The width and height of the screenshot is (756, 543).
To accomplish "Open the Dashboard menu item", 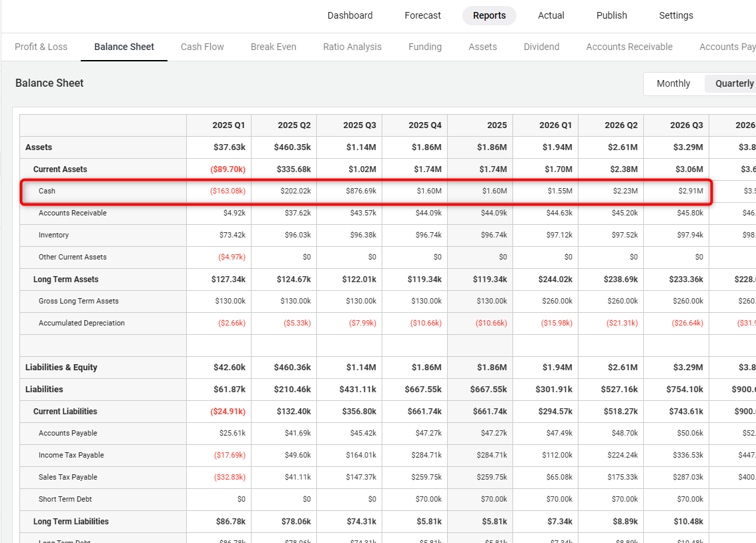I will 350,15.
